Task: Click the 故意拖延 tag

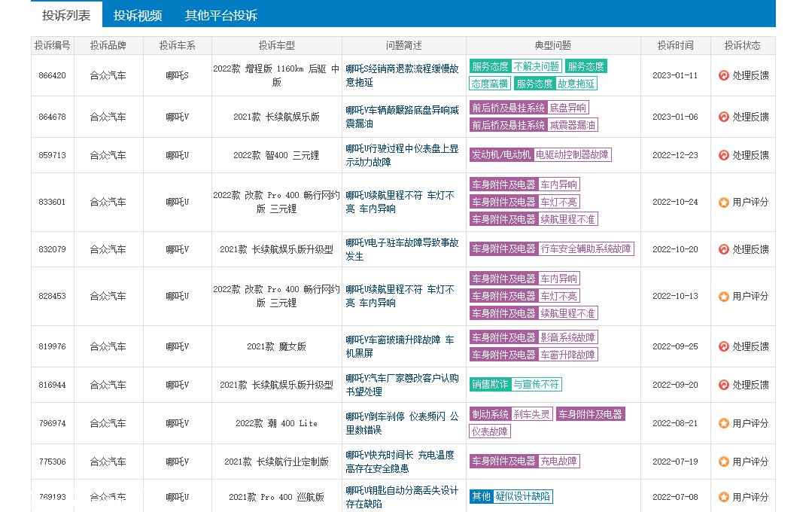Action: [576, 84]
